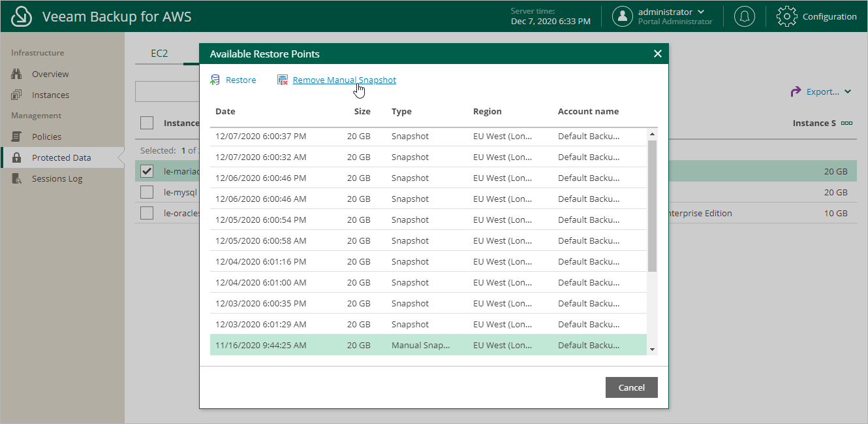The image size is (868, 424).
Task: Click the Remove Manual Snapshot link
Action: coord(344,80)
